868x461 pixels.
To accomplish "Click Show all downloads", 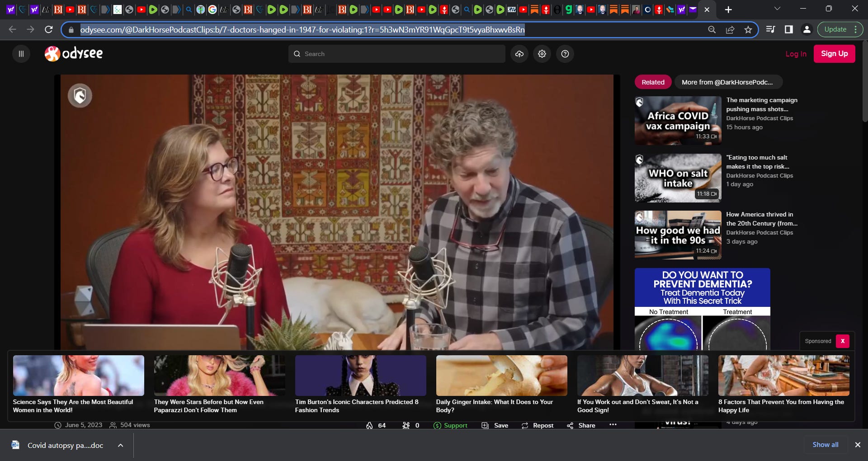I will tap(825, 445).
